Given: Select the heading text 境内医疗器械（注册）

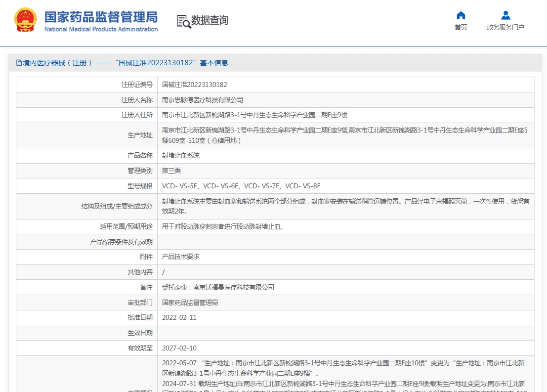Looking at the screenshot, I should [x=57, y=63].
